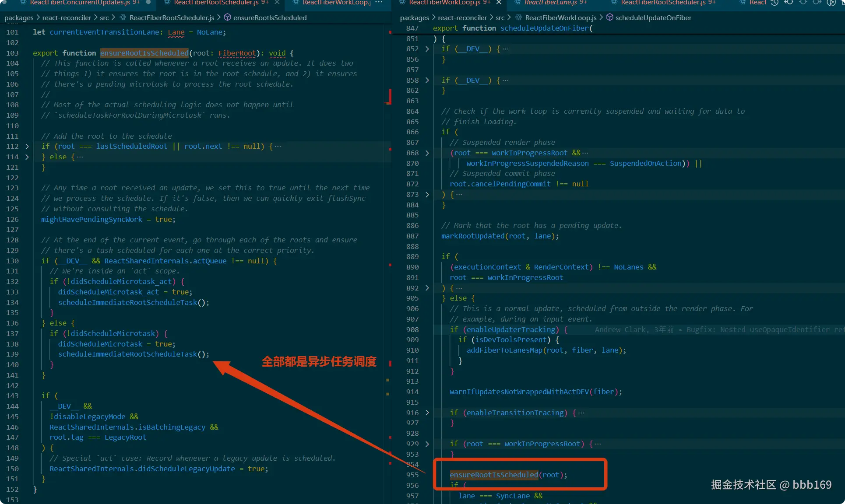This screenshot has width=845, height=504.
Task: Unfold the __DEV__ block at line 852
Action: pos(427,49)
